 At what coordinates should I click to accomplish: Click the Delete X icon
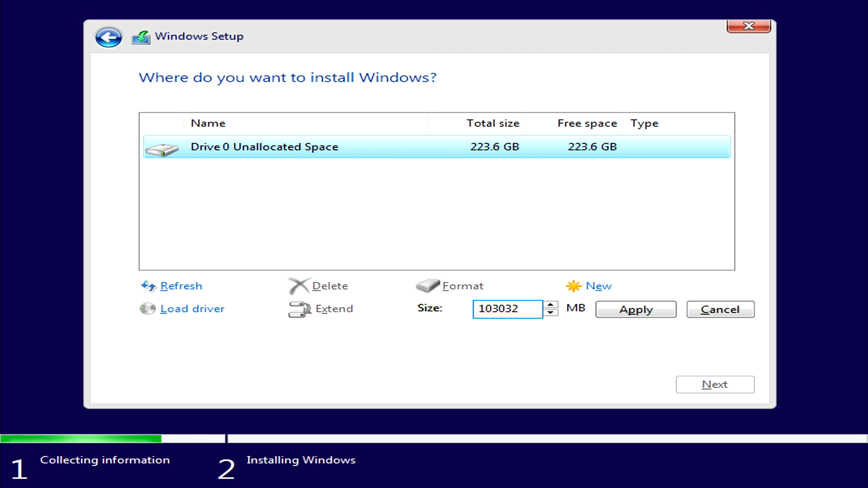(x=299, y=286)
